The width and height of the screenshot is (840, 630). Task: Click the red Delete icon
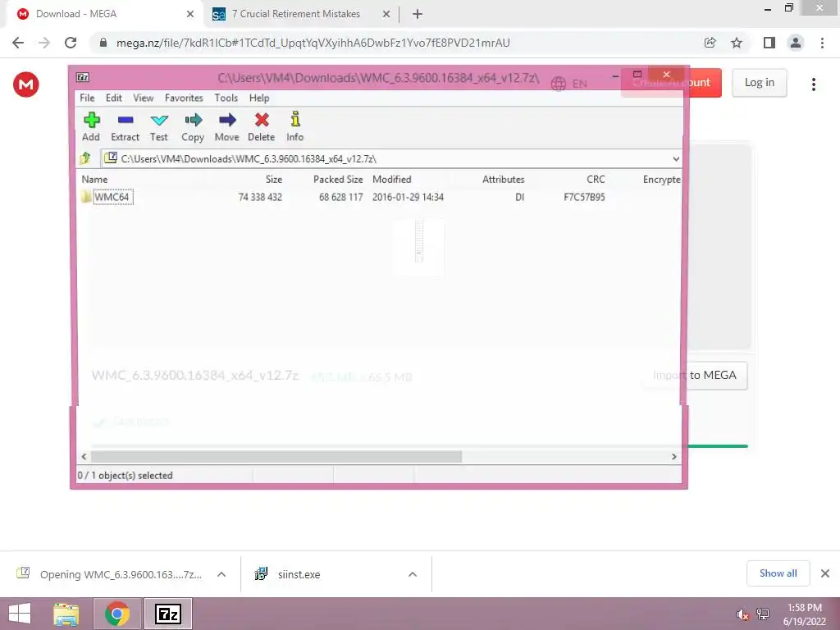point(262,120)
